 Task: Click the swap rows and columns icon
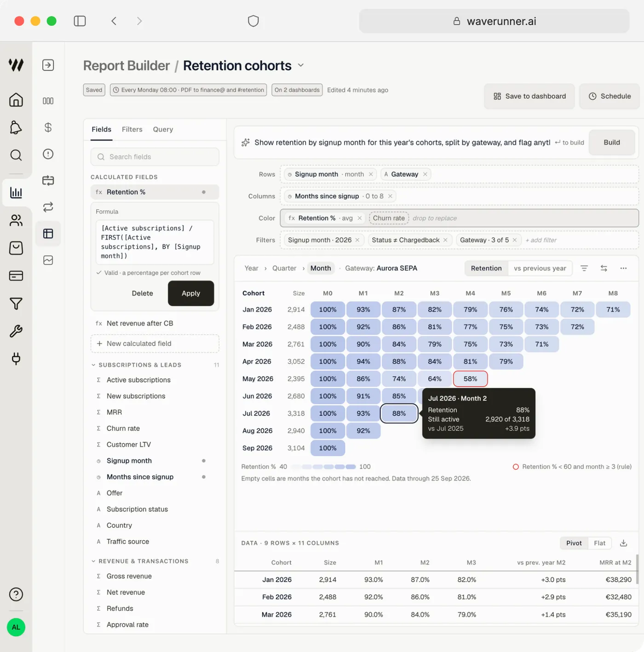click(x=604, y=268)
